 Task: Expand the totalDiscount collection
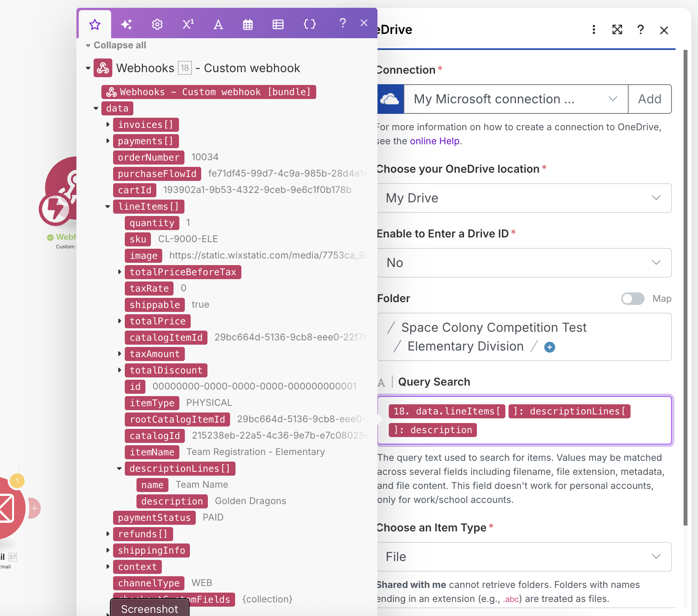(120, 370)
